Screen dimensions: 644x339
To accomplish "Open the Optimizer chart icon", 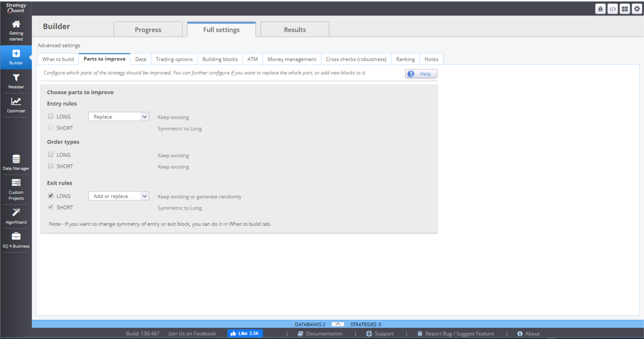I will pos(16,101).
